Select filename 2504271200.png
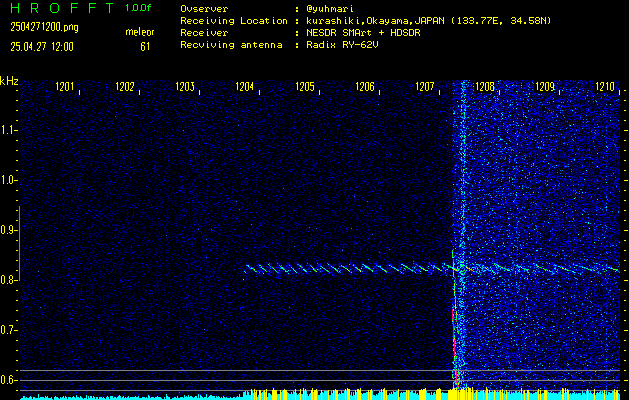The width and height of the screenshot is (629, 400). [44, 27]
